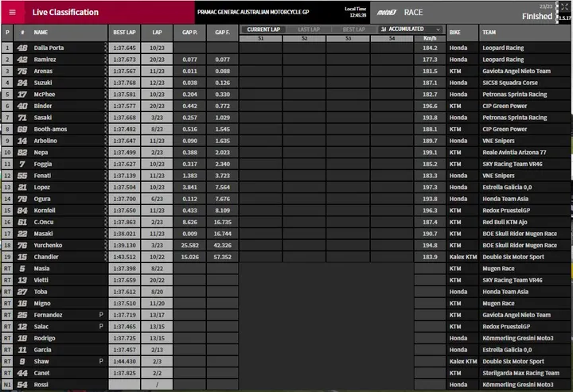
Task: Click the Finished race status
Action: tap(537, 17)
